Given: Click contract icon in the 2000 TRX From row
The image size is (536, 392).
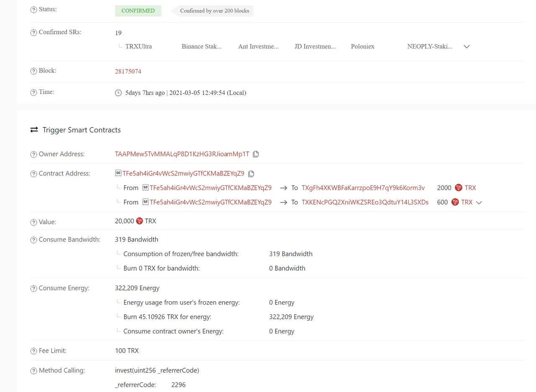Looking at the screenshot, I should [x=145, y=188].
